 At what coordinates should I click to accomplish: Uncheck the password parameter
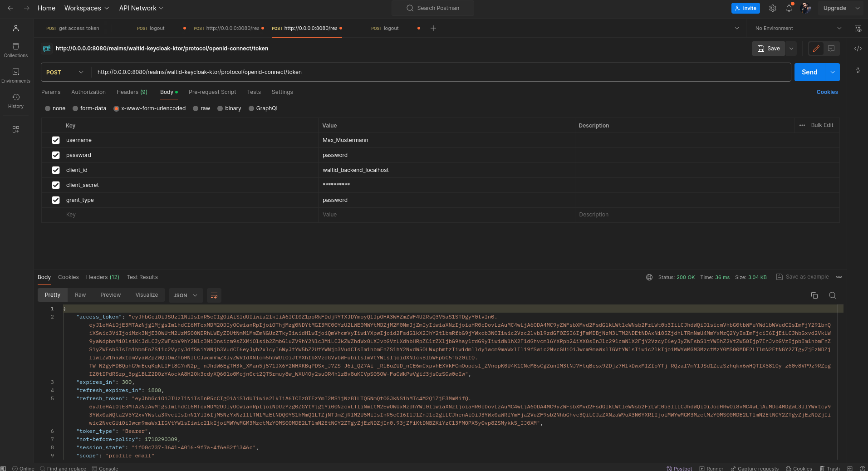pyautogui.click(x=56, y=155)
